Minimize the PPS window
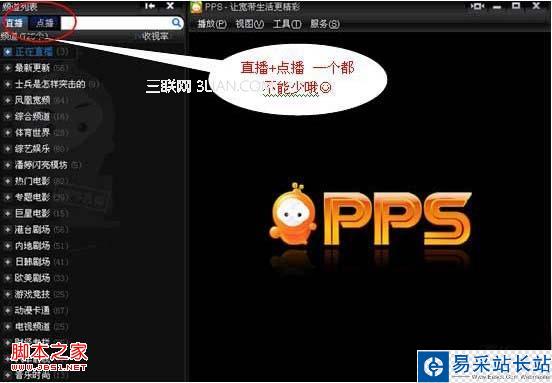 coord(497,7)
